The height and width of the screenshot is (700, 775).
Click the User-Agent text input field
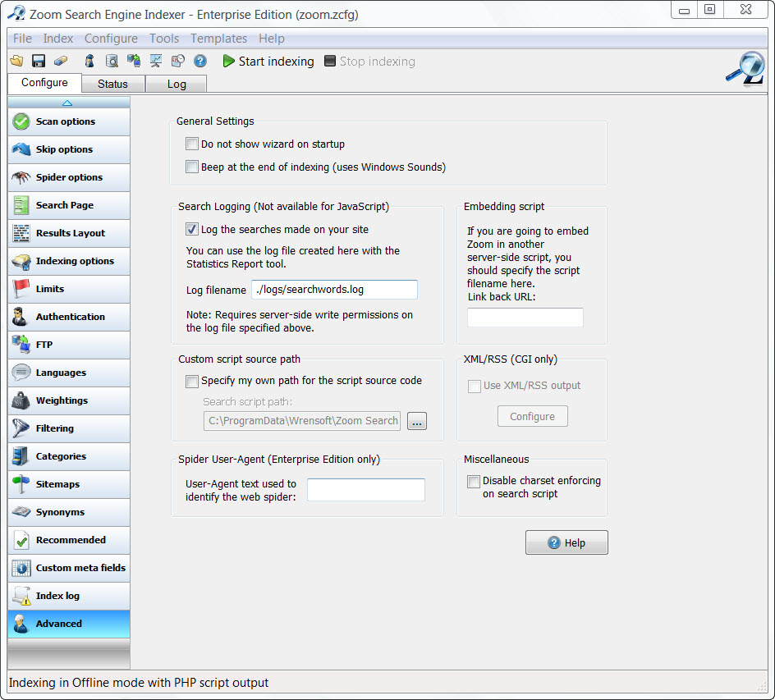coord(366,490)
